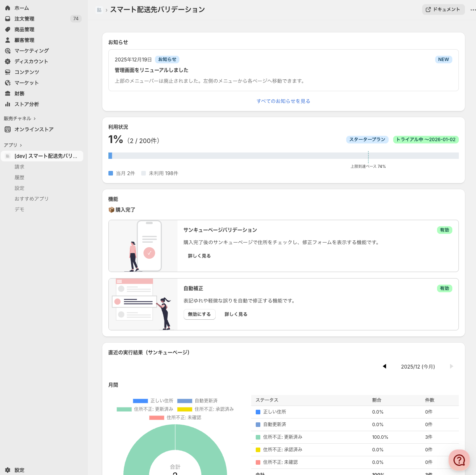This screenshot has height=475, width=476.
Task: Open the ホーム home icon in sidebar
Action: coord(8,8)
